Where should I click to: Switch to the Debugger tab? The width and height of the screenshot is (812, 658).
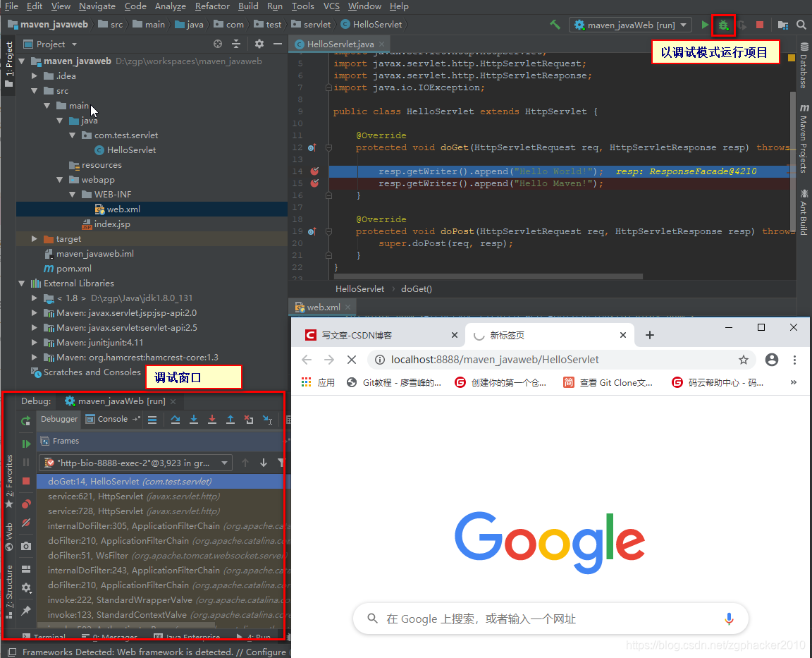coord(59,419)
